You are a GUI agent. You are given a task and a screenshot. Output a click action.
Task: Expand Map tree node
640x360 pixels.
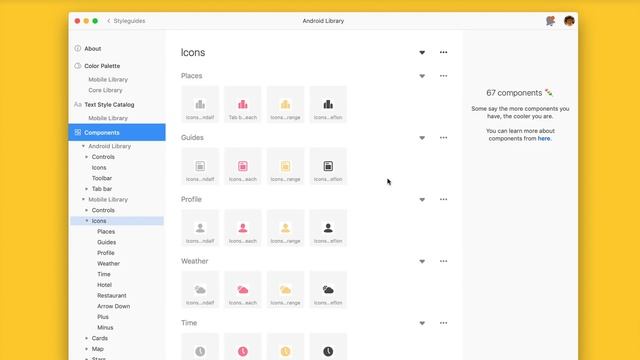click(x=87, y=349)
